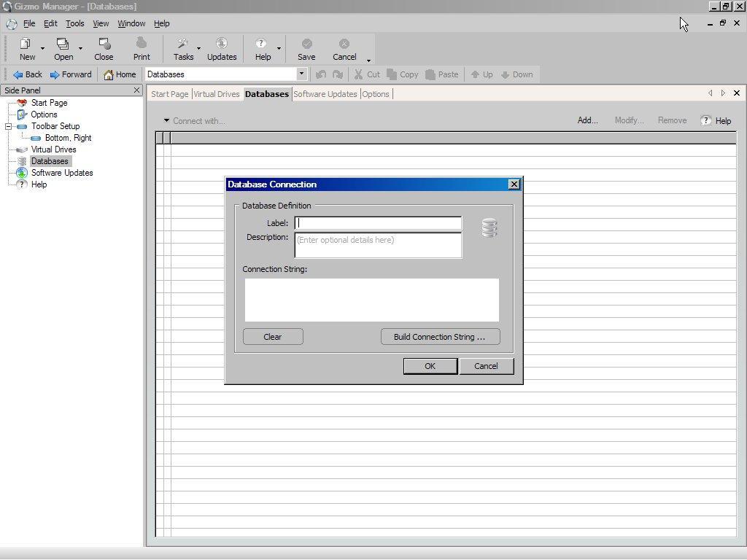Open the Tasks tool from the toolbar
Image resolution: width=747 pixels, height=560 pixels.
click(181, 44)
